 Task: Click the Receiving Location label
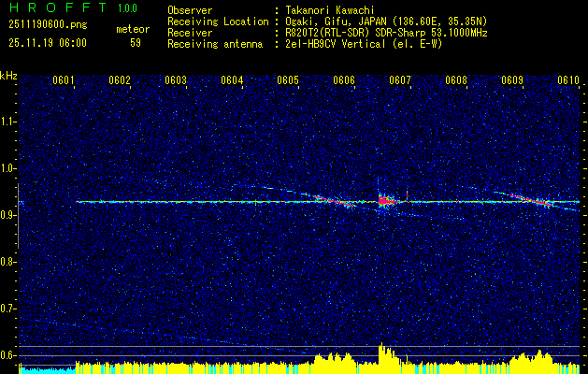218,22
